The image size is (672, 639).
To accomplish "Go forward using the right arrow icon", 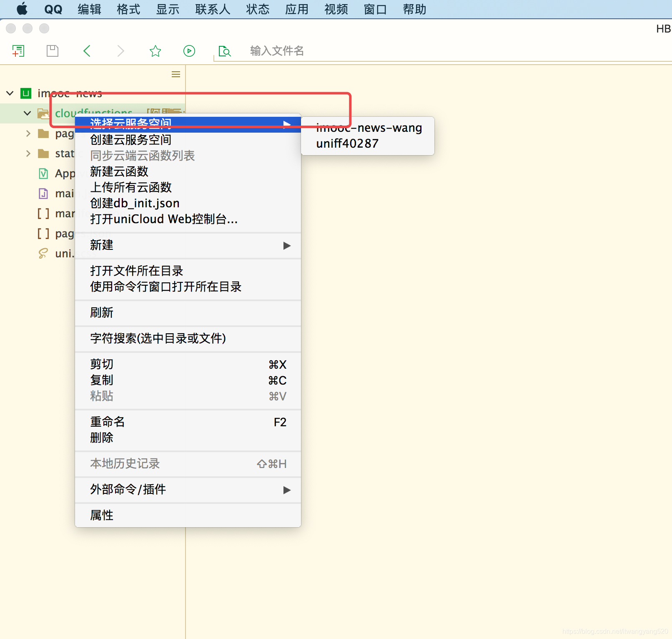I will coord(121,51).
